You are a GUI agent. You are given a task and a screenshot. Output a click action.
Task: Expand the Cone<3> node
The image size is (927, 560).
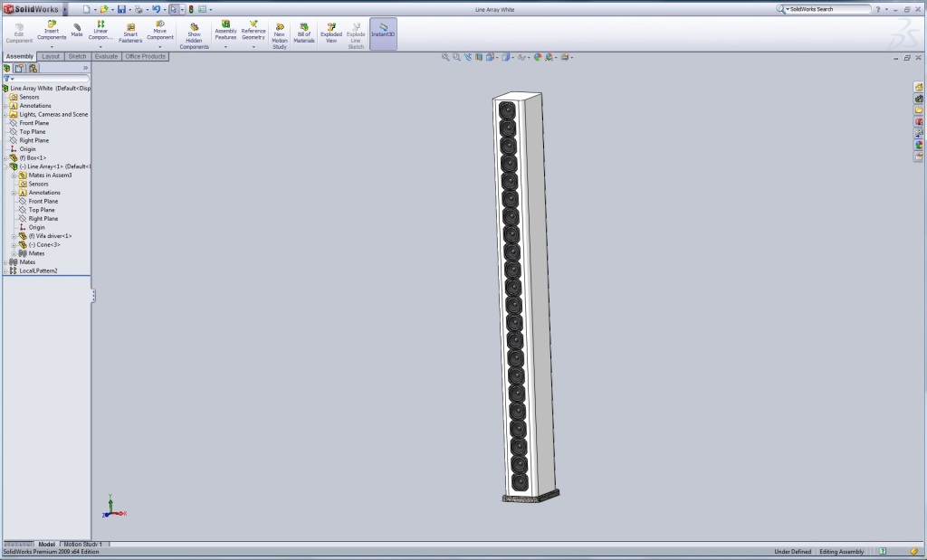14,245
